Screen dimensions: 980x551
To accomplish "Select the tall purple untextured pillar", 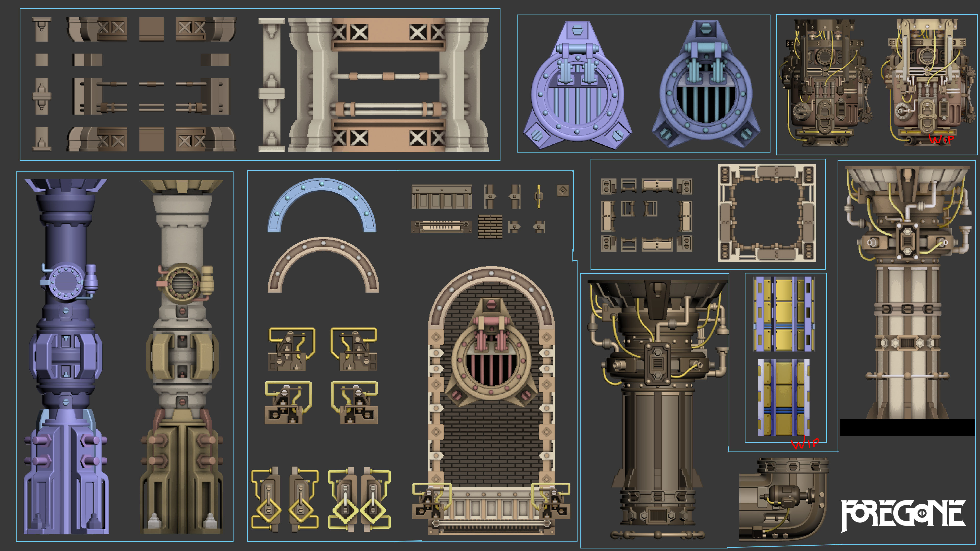I will [66, 356].
